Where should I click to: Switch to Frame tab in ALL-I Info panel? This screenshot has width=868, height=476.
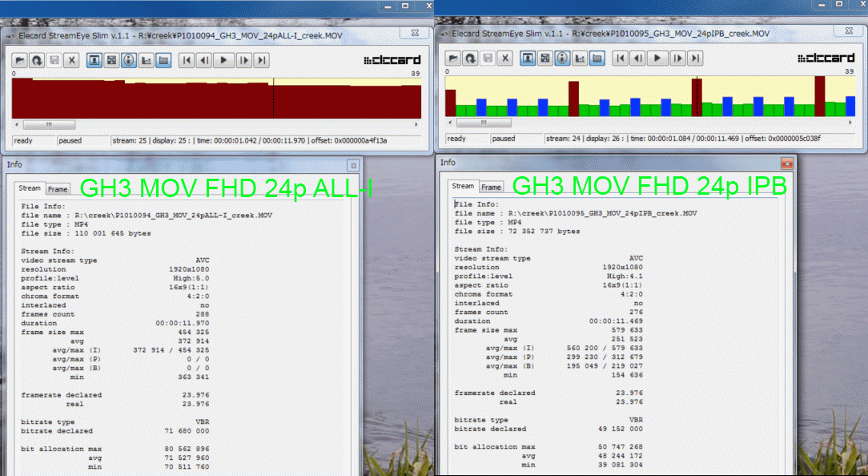[58, 189]
